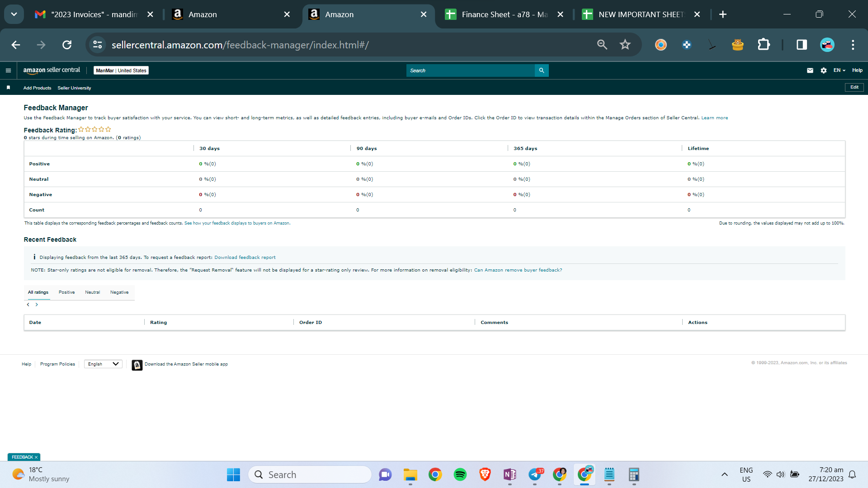Go back in browser history

16,45
